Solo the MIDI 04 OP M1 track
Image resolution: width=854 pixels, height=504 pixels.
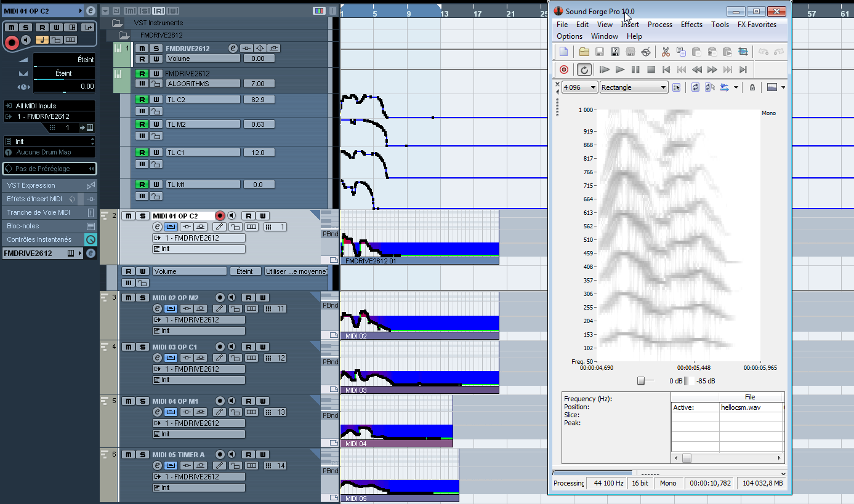point(142,401)
